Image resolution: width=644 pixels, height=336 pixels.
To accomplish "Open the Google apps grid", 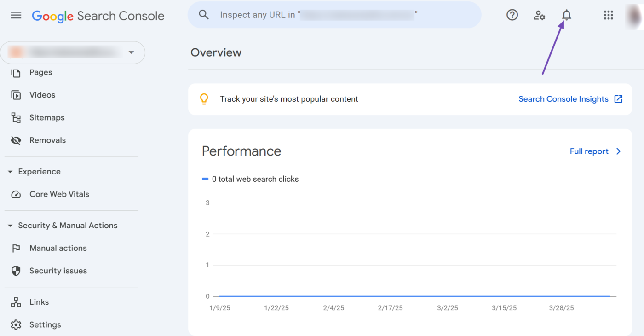I will tap(608, 15).
